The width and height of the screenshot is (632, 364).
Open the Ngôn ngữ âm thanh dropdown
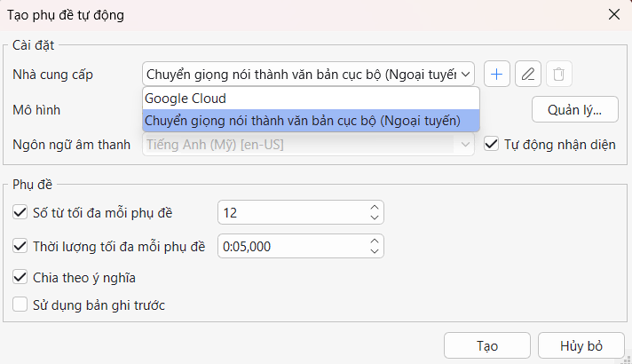coord(308,145)
